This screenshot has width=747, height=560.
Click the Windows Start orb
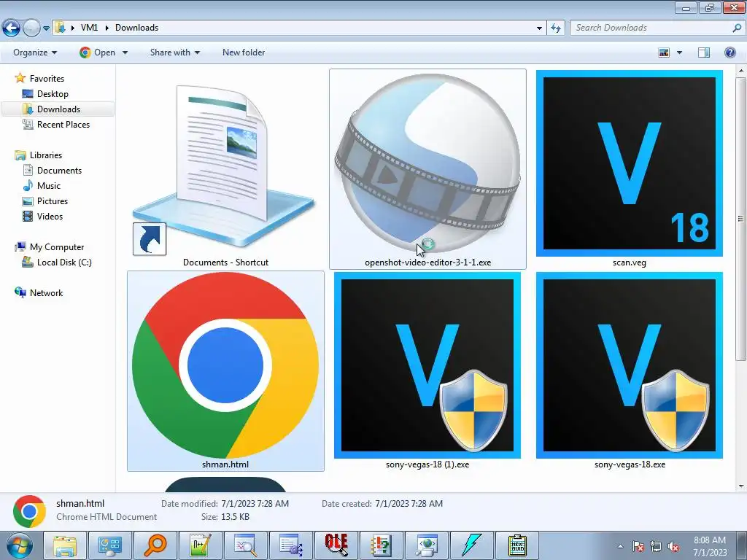point(20,545)
